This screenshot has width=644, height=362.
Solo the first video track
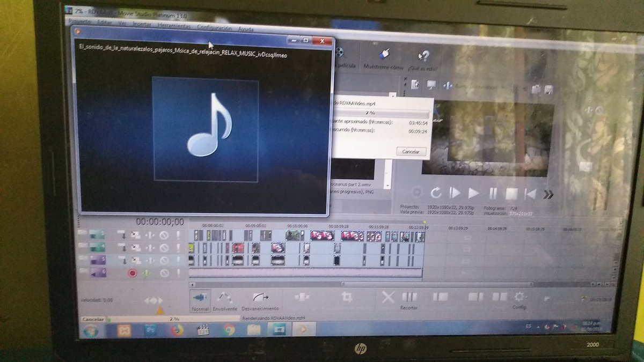pos(177,235)
